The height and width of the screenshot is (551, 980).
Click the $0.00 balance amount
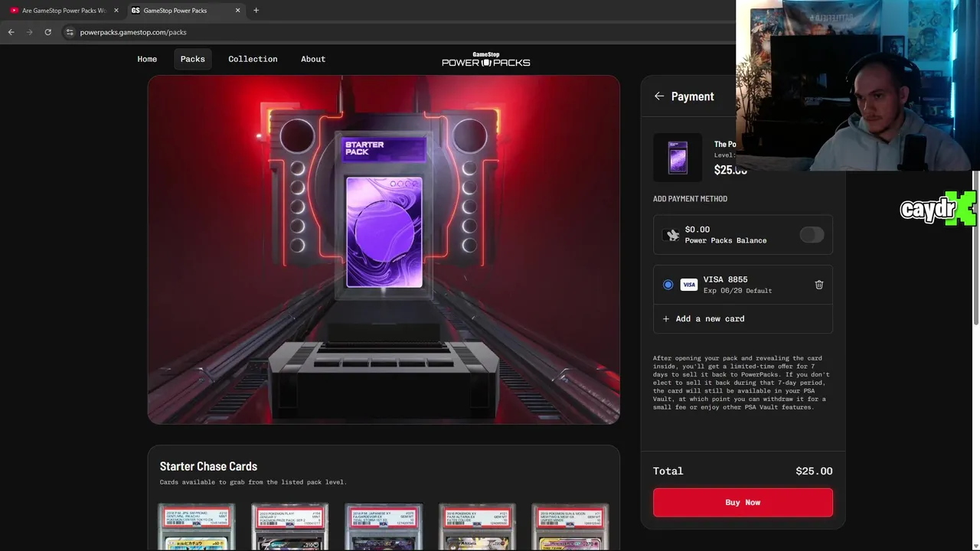coord(697,230)
